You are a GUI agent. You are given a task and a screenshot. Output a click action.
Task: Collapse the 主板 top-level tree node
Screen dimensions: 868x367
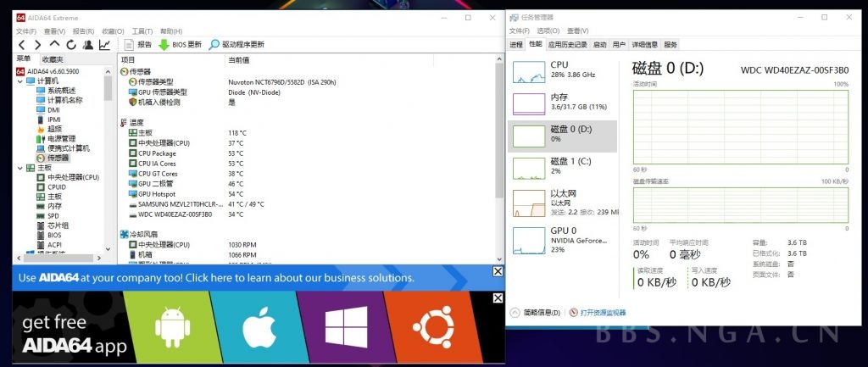[x=20, y=168]
